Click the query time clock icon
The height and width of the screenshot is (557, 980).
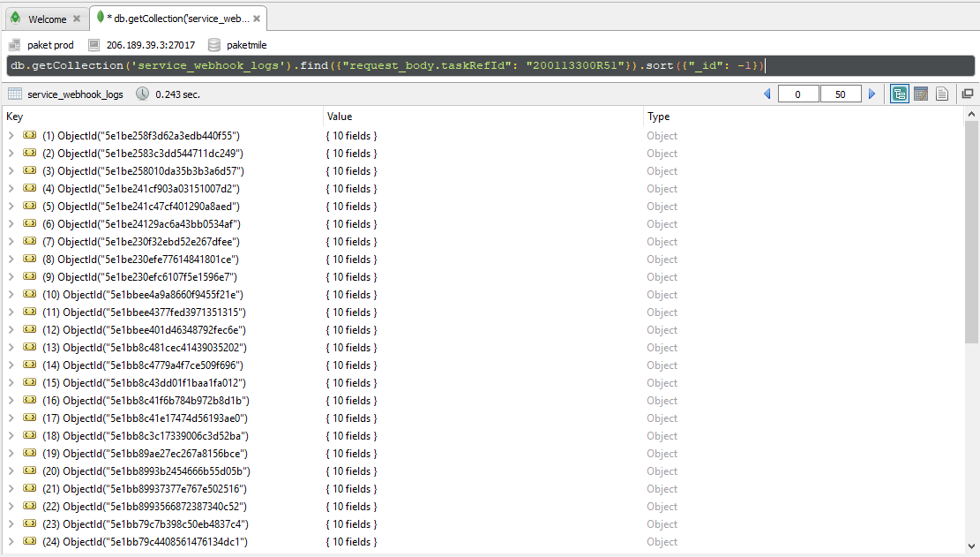143,94
